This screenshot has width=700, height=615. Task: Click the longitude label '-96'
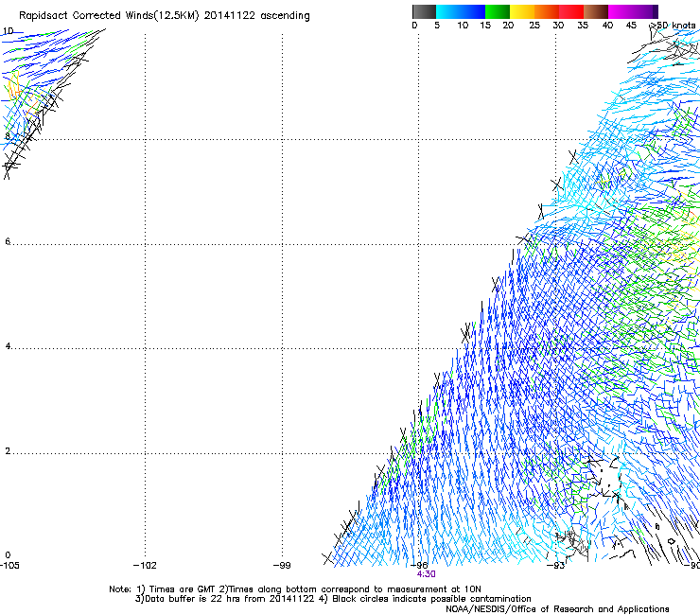coord(419,565)
